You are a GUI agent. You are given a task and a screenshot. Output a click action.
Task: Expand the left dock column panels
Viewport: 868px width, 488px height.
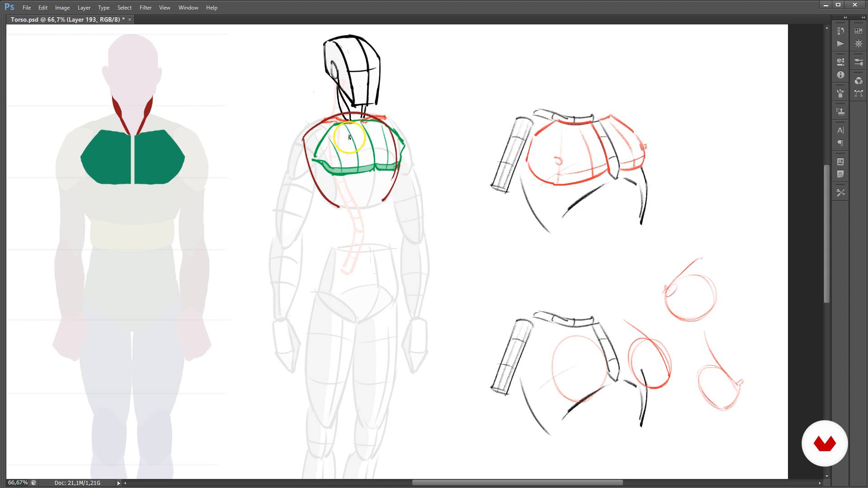tap(845, 18)
